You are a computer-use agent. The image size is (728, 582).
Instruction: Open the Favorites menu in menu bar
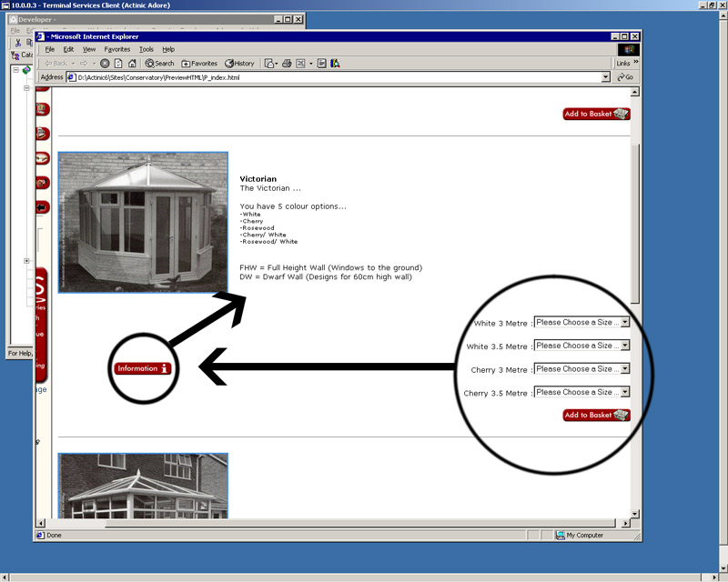pyautogui.click(x=116, y=49)
